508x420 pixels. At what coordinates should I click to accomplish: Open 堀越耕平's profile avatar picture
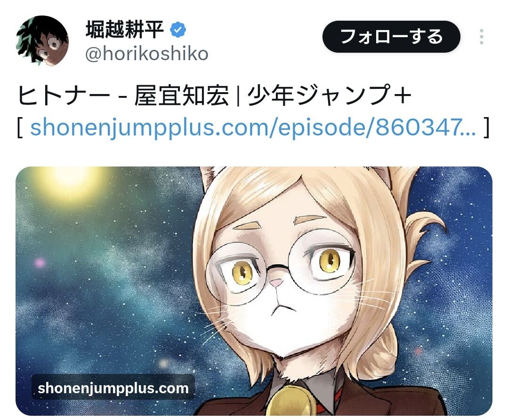pos(42,40)
